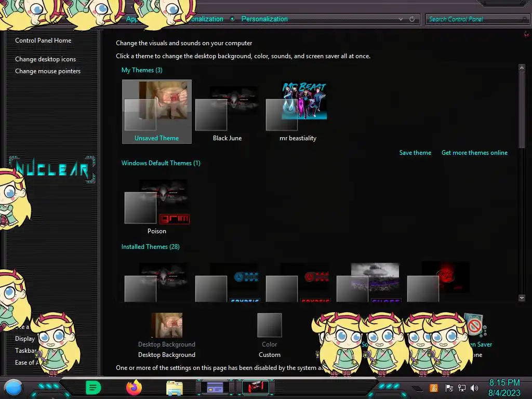Click the Installed Themes (28) heading
The width and height of the screenshot is (532, 399).
point(150,247)
